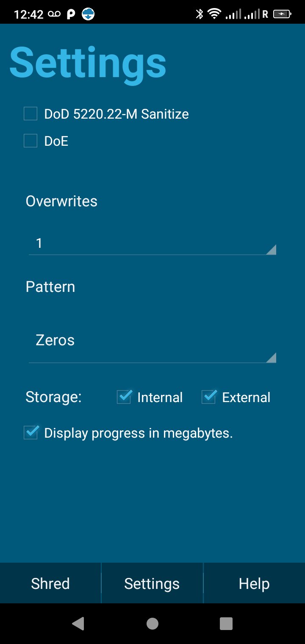Open recent apps with square icon

pyautogui.click(x=226, y=624)
